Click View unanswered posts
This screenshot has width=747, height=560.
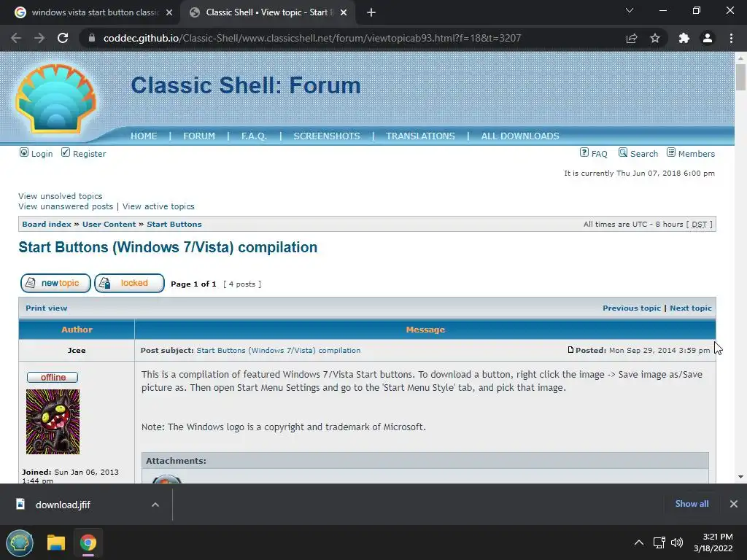pyautogui.click(x=66, y=206)
